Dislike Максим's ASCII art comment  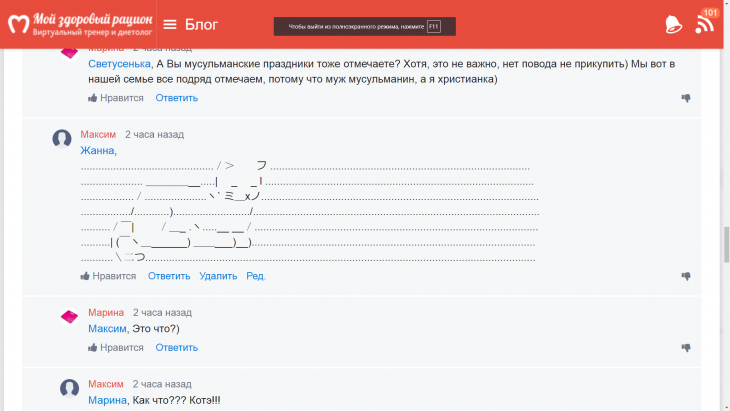[x=686, y=276]
